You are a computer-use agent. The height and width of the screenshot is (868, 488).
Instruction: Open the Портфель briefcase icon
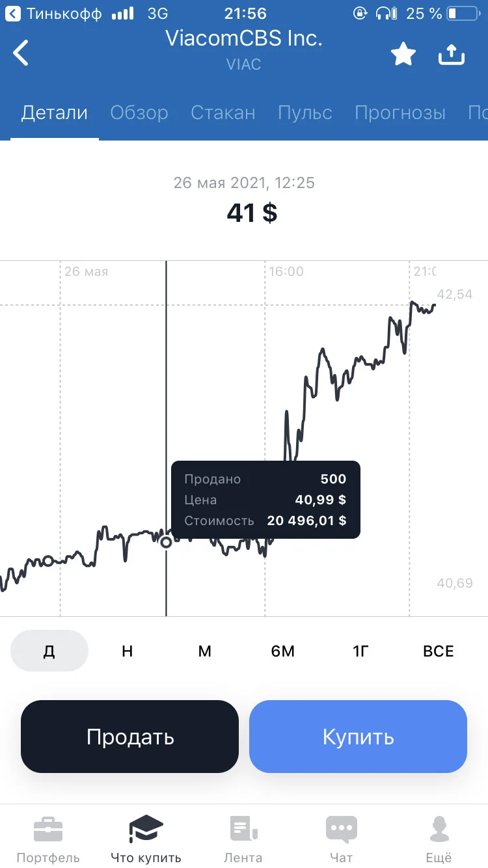(x=48, y=830)
